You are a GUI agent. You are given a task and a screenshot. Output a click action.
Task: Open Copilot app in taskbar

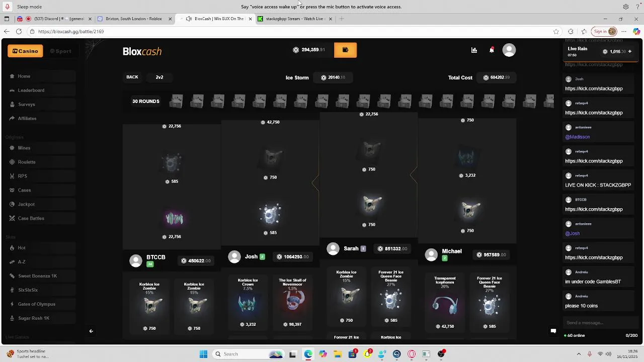pyautogui.click(x=323, y=354)
